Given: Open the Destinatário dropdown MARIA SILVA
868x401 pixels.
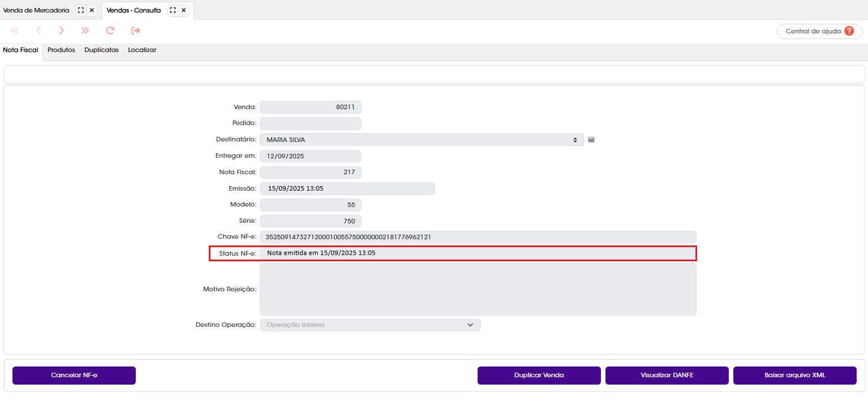Looking at the screenshot, I should tap(422, 140).
